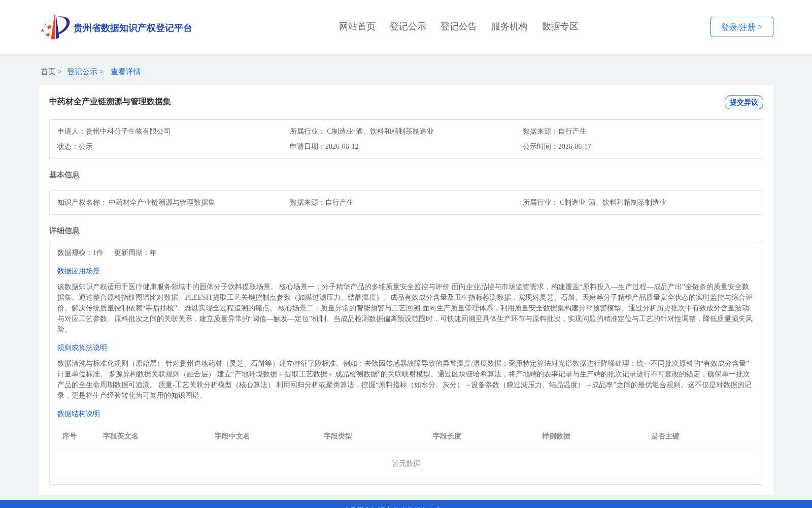Click the applicant text 贵州中科分子生物有限公司

pyautogui.click(x=128, y=131)
